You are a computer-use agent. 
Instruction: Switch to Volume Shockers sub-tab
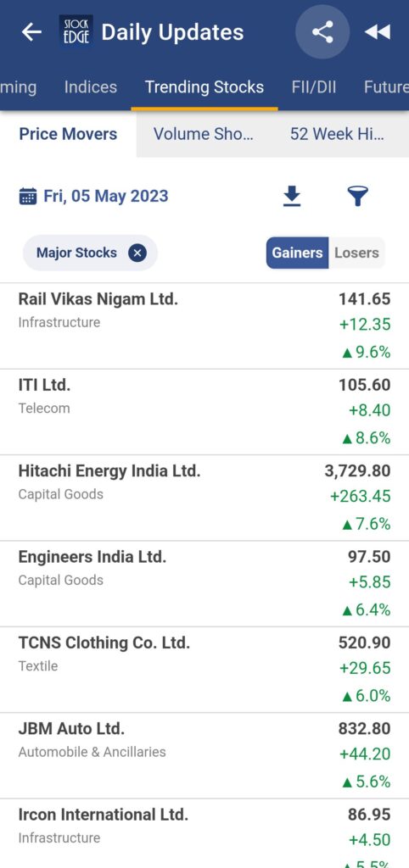point(204,134)
